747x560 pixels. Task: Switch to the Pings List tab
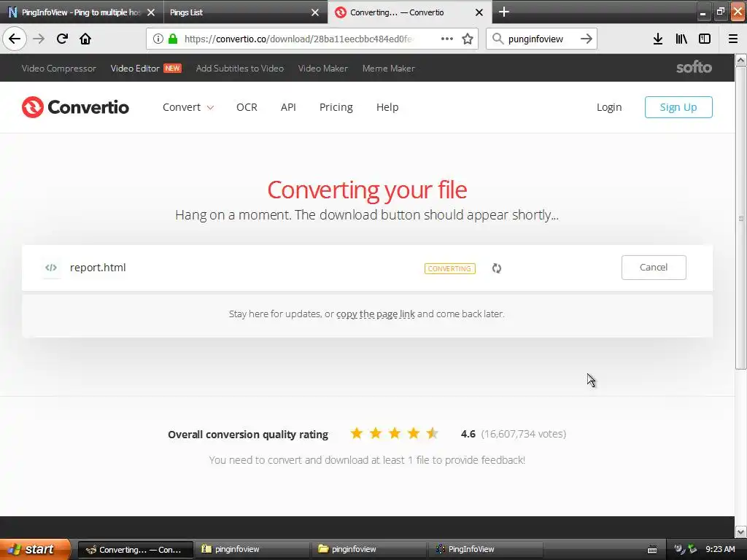click(x=245, y=12)
